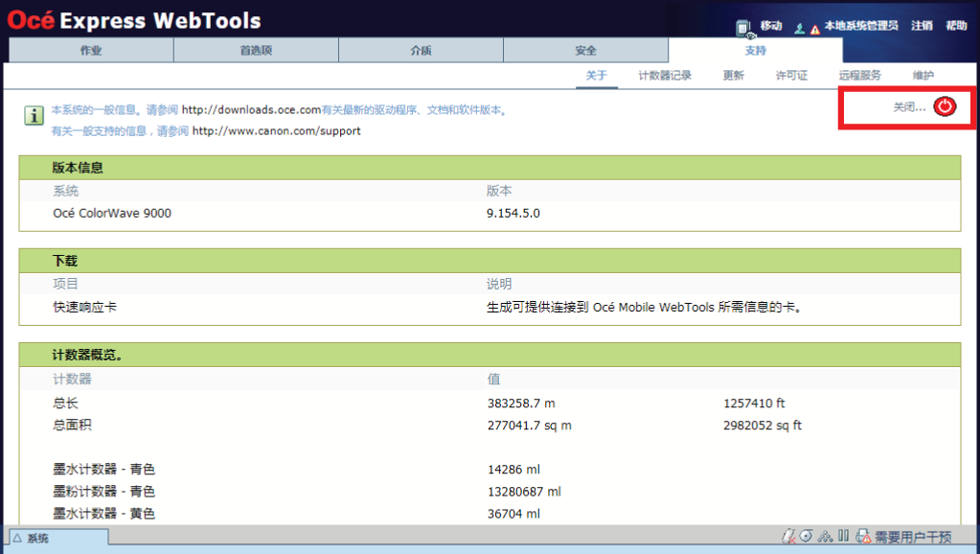Viewport: 980px width, 554px height.
Task: Open the 计数器记录 sub-tab
Action: [665, 76]
